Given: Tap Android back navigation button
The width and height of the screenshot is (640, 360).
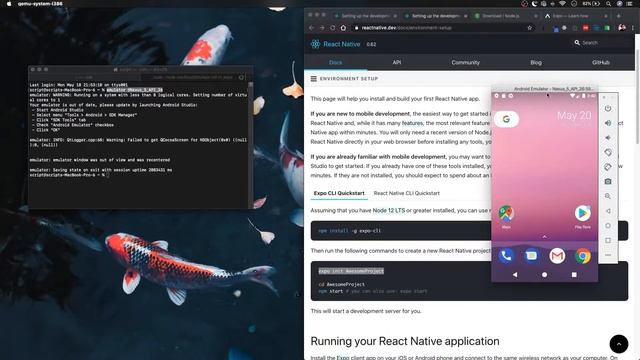Looking at the screenshot, I should pyautogui.click(x=515, y=275).
